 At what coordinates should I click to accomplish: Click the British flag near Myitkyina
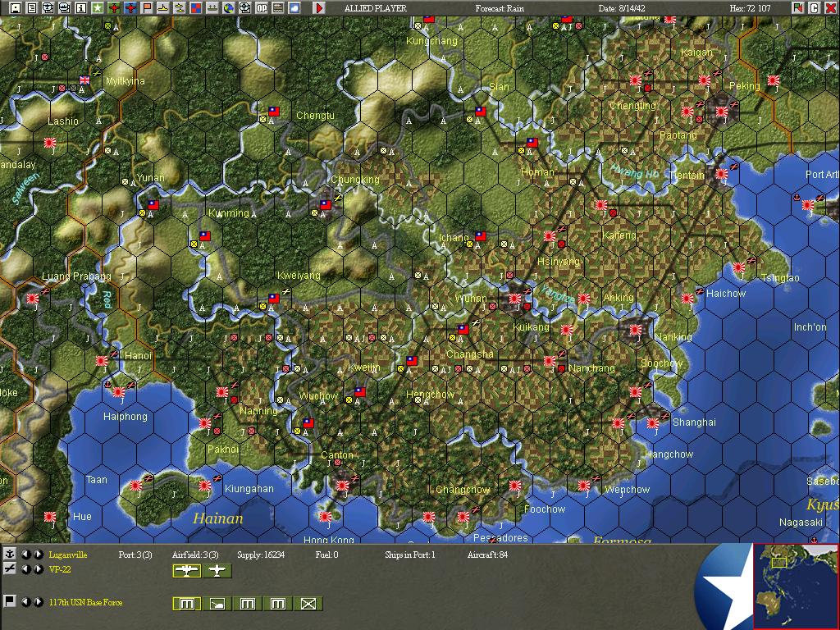pyautogui.click(x=84, y=80)
